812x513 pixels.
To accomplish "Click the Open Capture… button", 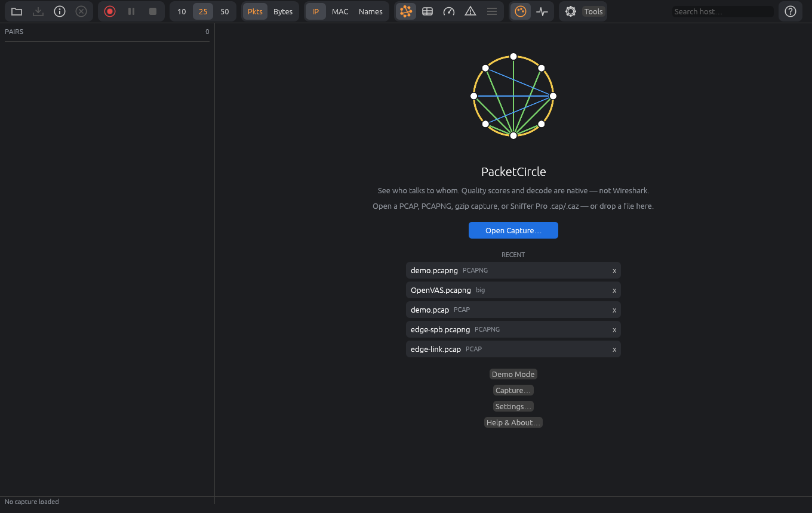I will click(x=513, y=230).
